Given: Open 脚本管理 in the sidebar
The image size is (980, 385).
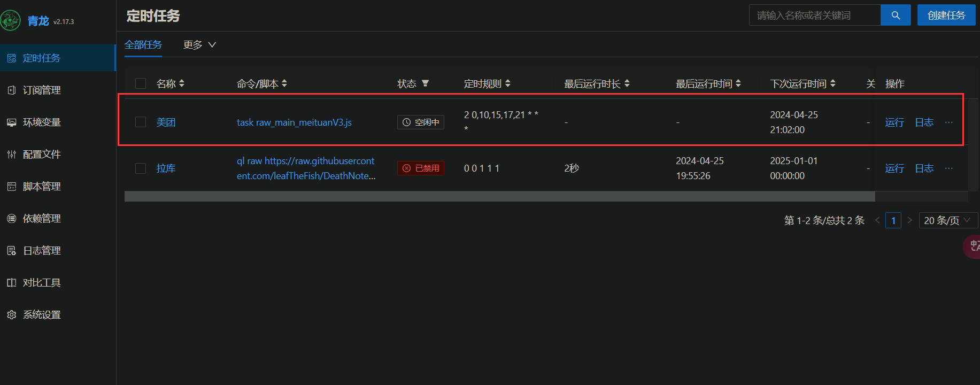Looking at the screenshot, I should [x=58, y=186].
